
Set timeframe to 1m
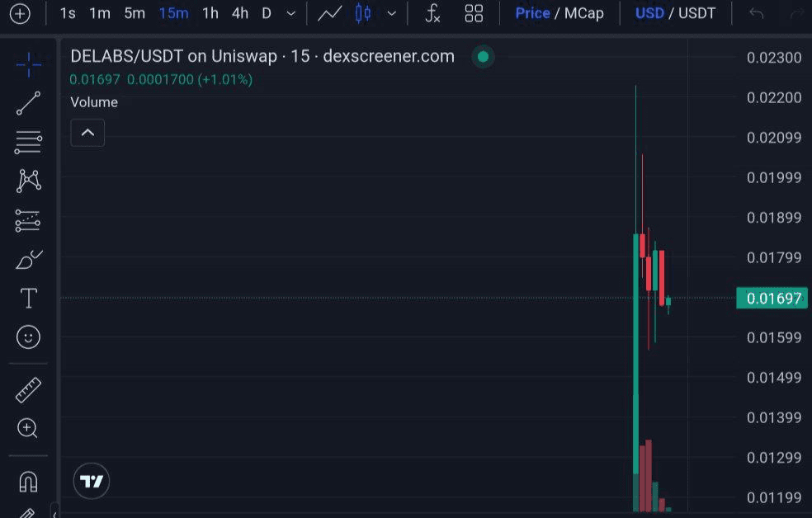click(x=100, y=13)
